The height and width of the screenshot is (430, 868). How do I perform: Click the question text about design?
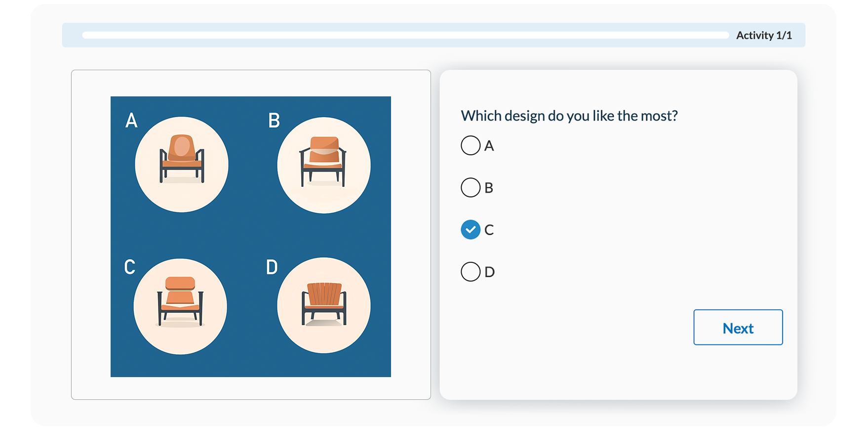pyautogui.click(x=569, y=116)
